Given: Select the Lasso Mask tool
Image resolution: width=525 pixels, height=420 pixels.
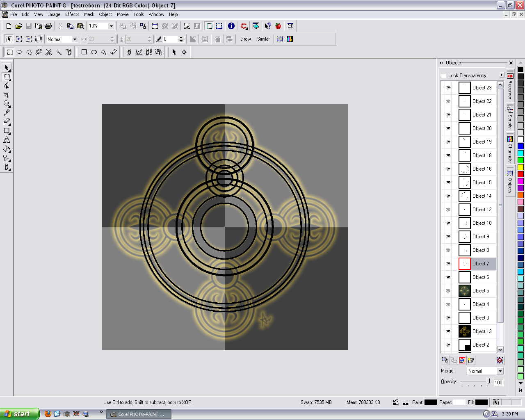Looking at the screenshot, I should pyautogui.click(x=39, y=52).
